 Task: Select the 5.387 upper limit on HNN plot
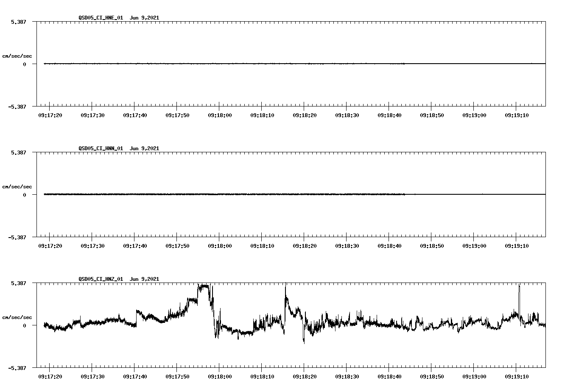pyautogui.click(x=18, y=152)
